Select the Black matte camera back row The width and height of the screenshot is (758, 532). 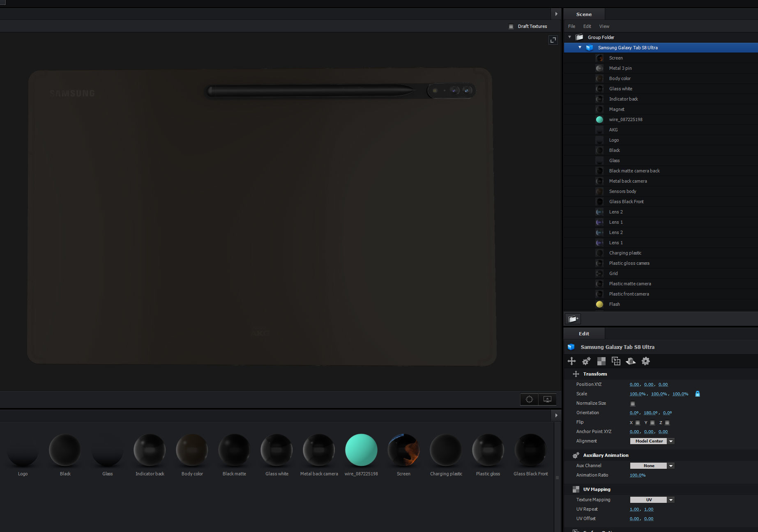pyautogui.click(x=661, y=171)
